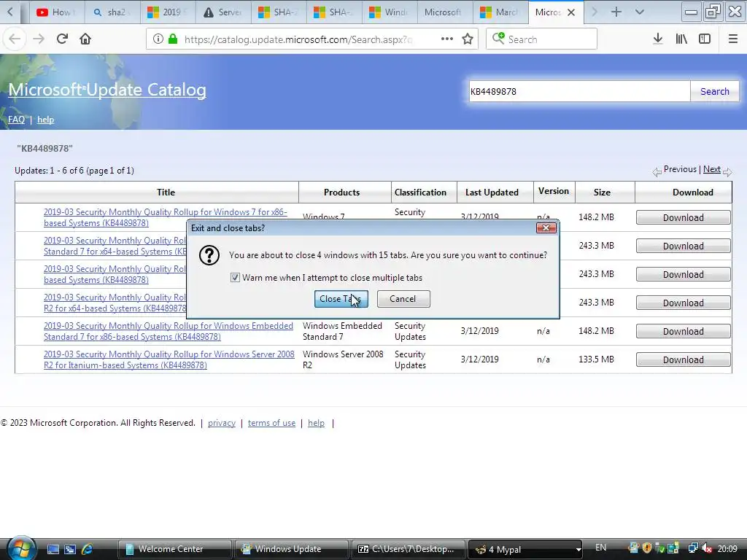Toggle the sidebar view icon
Screen dimensions: 747x560
[x=705, y=39]
